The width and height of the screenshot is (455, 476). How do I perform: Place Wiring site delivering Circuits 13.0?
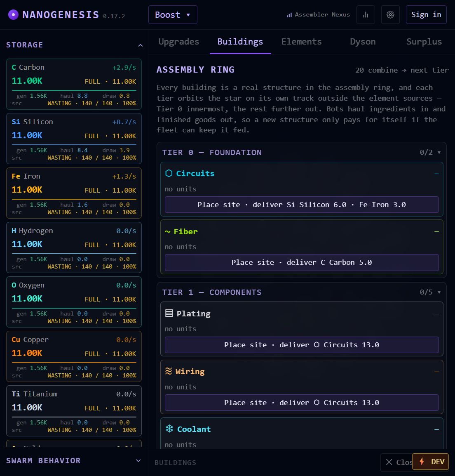click(x=302, y=403)
